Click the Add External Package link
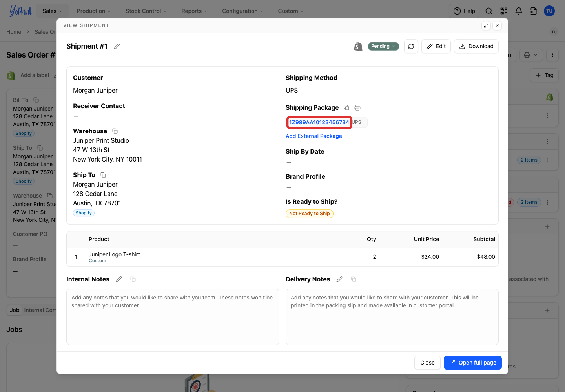 314,136
